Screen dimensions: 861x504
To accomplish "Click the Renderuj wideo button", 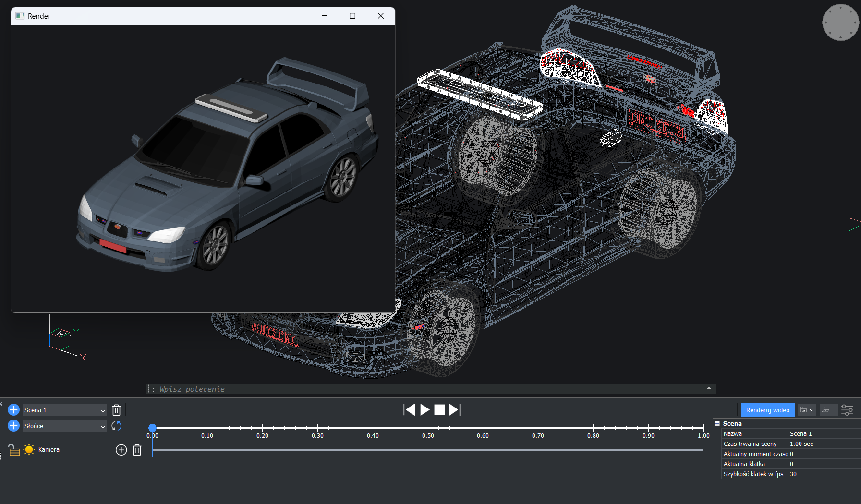I will coord(767,410).
